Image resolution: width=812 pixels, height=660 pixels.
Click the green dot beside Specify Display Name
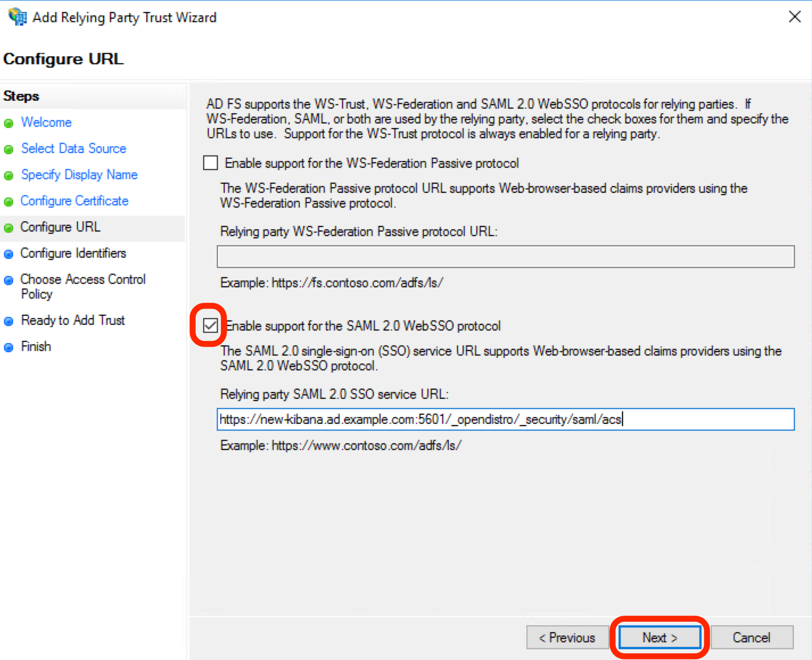(9, 175)
